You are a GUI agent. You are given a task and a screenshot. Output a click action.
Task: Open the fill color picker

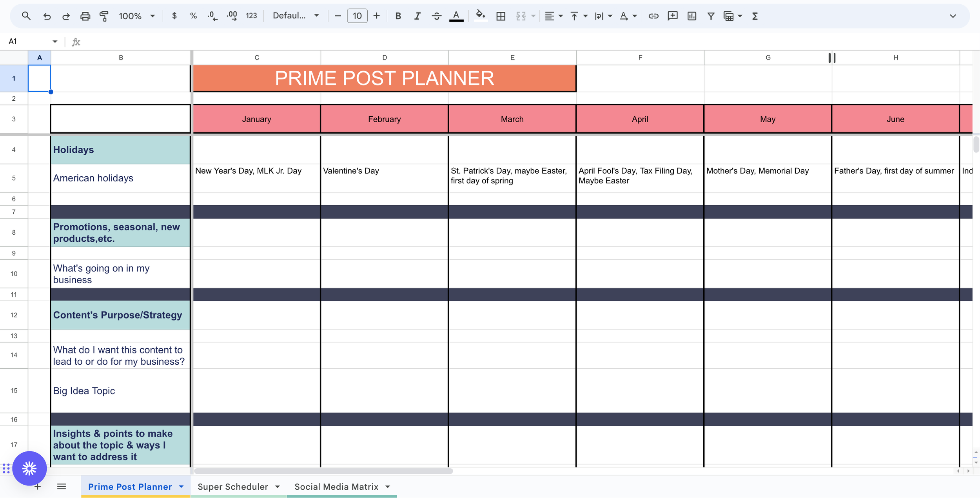pos(480,16)
